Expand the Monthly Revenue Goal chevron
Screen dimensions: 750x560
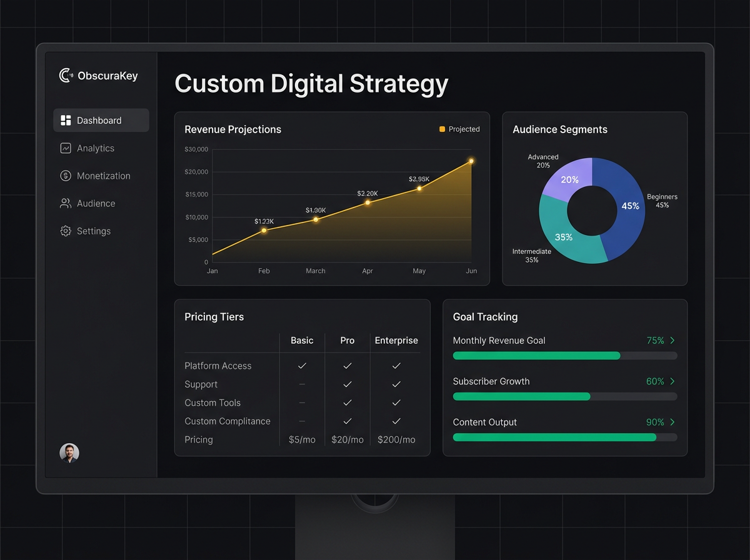pos(673,341)
